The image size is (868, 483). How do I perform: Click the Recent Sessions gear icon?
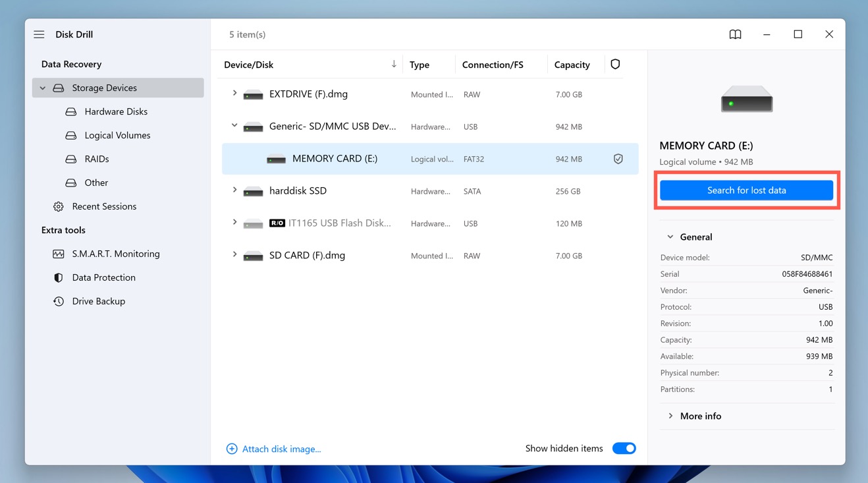coord(59,207)
